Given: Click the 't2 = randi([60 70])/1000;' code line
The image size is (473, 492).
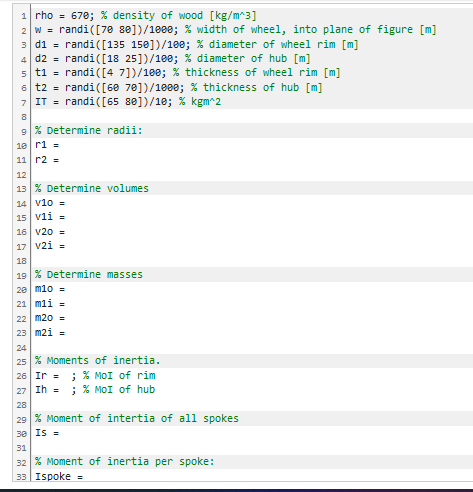Looking at the screenshot, I should [x=109, y=87].
